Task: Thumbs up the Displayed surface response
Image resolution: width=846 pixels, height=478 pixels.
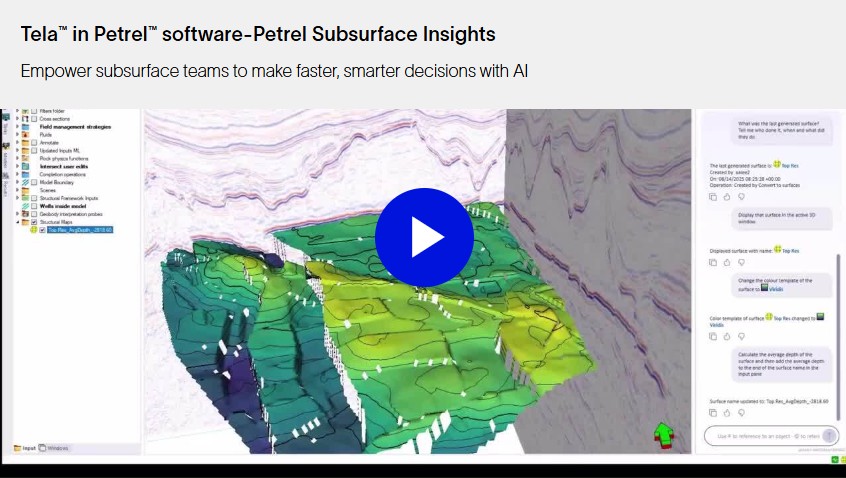Action: coord(727,262)
